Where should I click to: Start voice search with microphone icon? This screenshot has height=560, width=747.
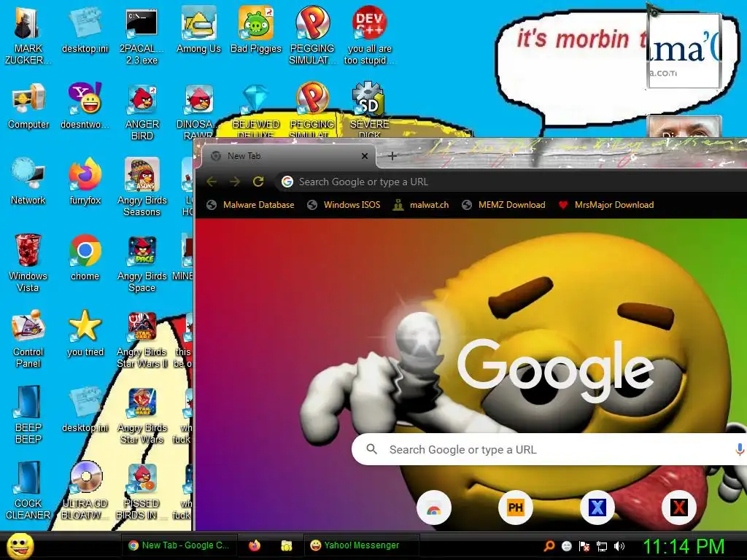click(x=740, y=449)
